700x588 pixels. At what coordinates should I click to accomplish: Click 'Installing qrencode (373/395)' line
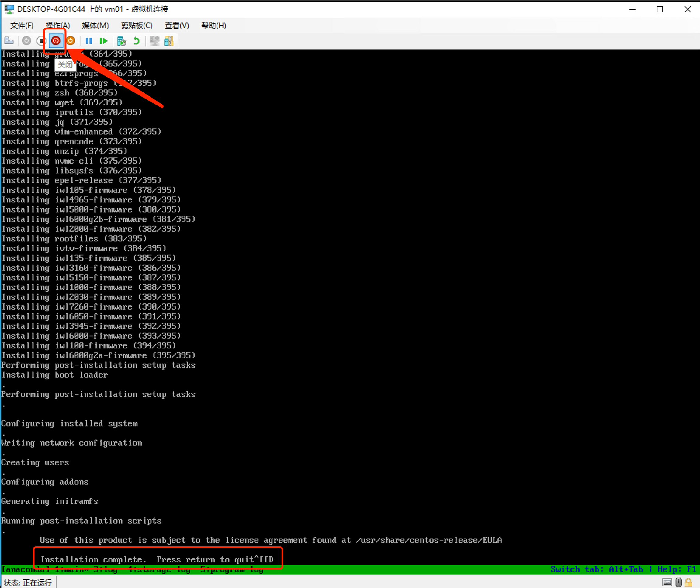point(72,141)
